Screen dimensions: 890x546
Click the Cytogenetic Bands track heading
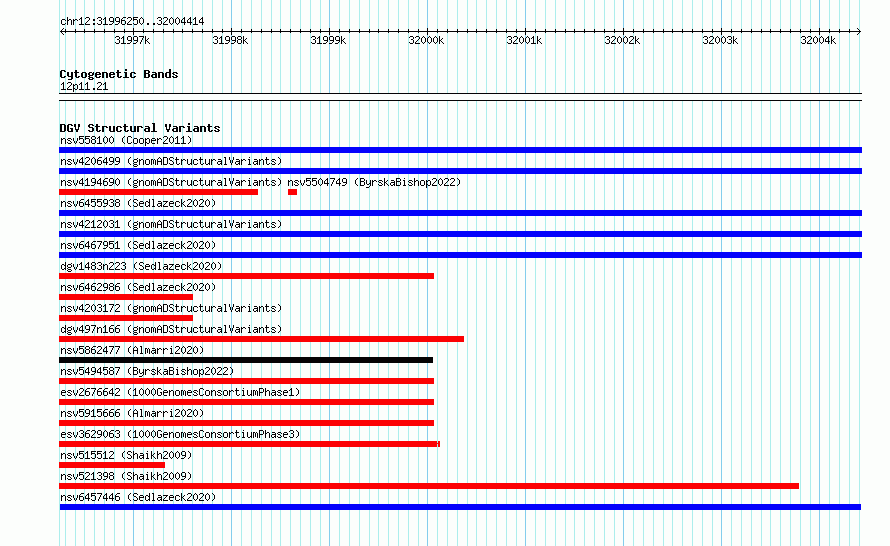pos(119,74)
